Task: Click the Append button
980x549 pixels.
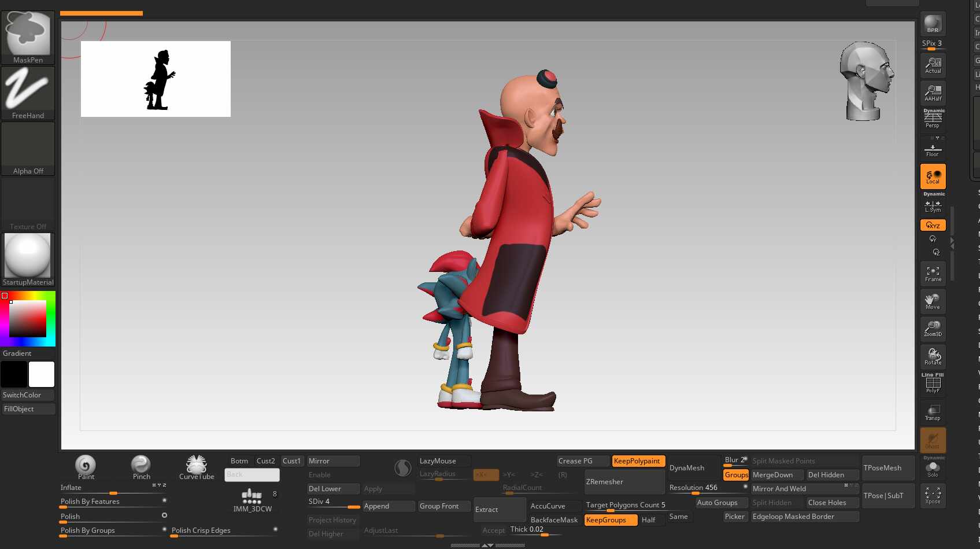Action: [x=389, y=506]
